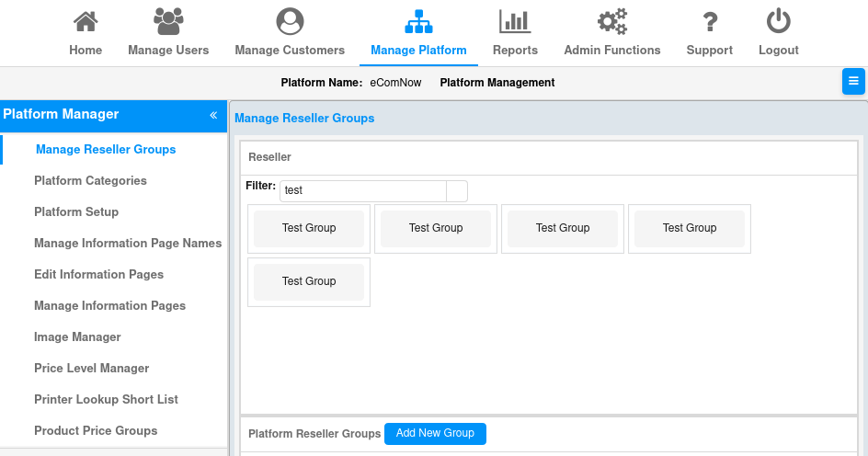Screen dimensions: 868x456
Task: Open Product Price Groups page
Action: pos(96,431)
